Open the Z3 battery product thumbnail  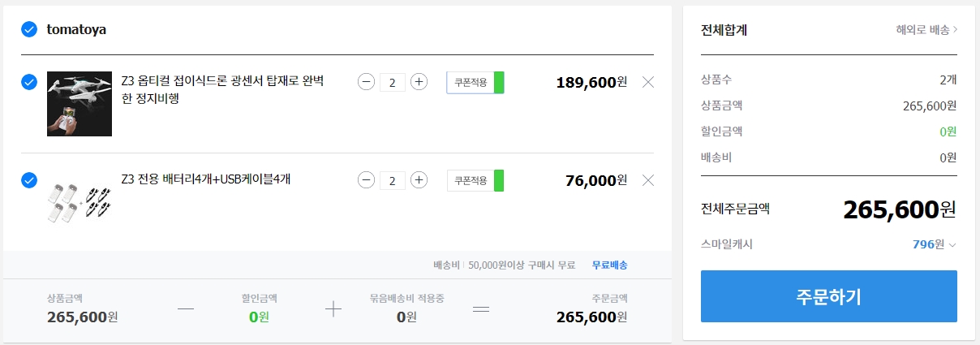tap(80, 201)
